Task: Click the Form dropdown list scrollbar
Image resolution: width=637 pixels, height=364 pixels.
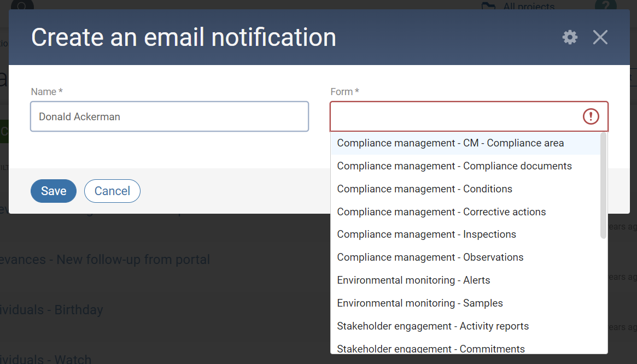Action: pyautogui.click(x=603, y=185)
